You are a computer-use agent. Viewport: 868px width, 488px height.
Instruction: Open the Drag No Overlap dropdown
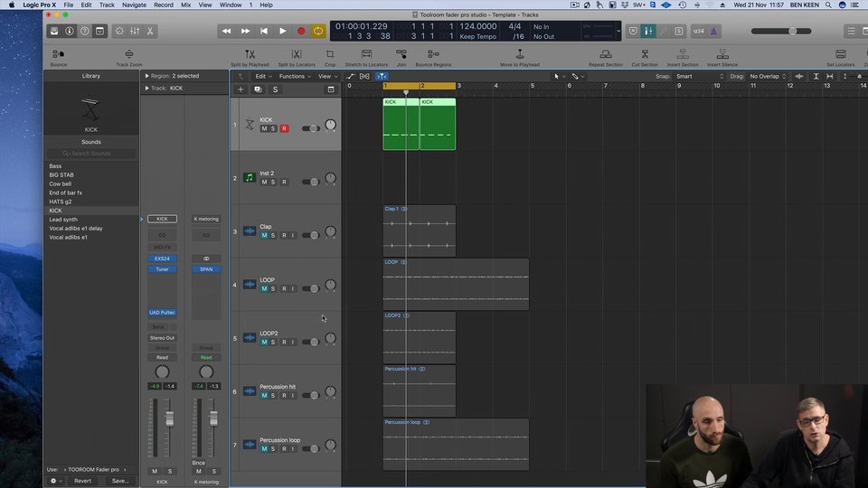point(768,76)
